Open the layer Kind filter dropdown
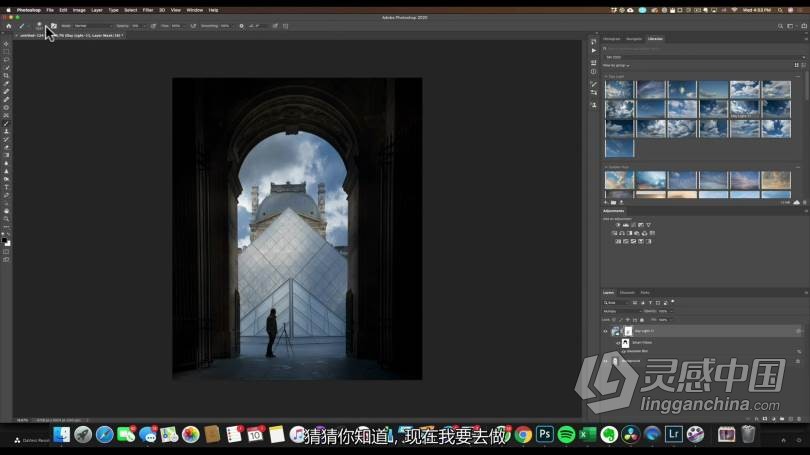 click(616, 303)
